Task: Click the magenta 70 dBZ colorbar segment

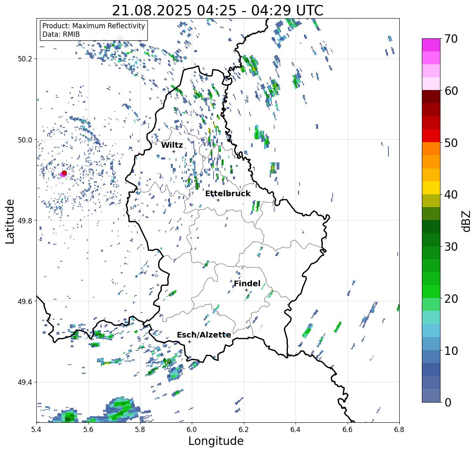Action: pyautogui.click(x=431, y=45)
